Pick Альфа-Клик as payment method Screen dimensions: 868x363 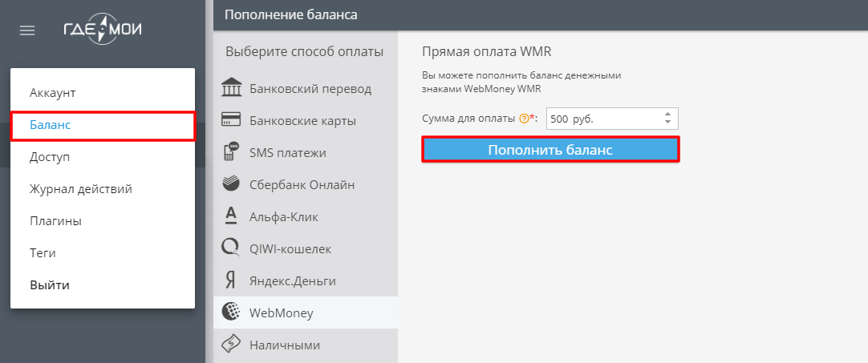click(306, 217)
